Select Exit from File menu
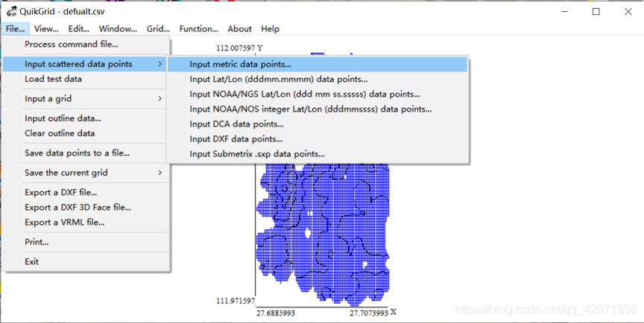The width and height of the screenshot is (644, 323). 86,261
